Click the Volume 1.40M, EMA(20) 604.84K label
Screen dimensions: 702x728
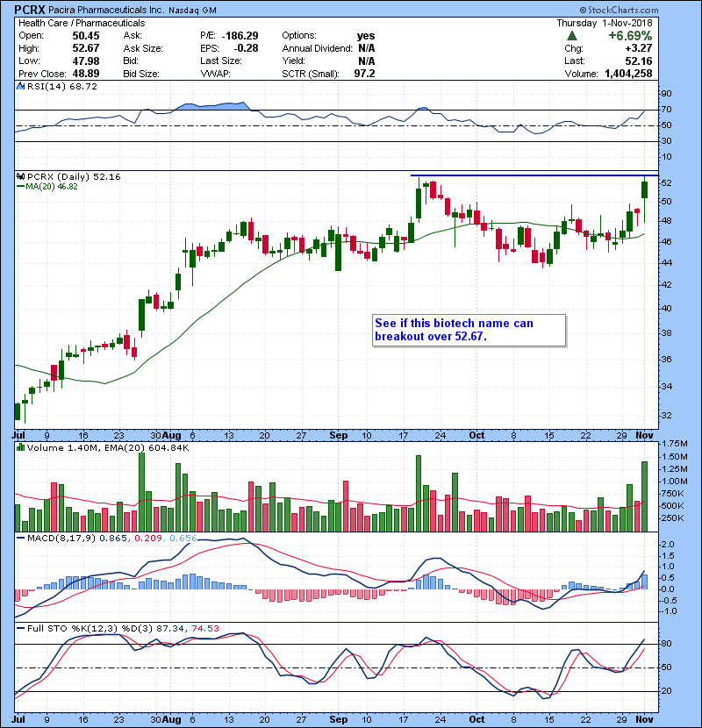108,447
